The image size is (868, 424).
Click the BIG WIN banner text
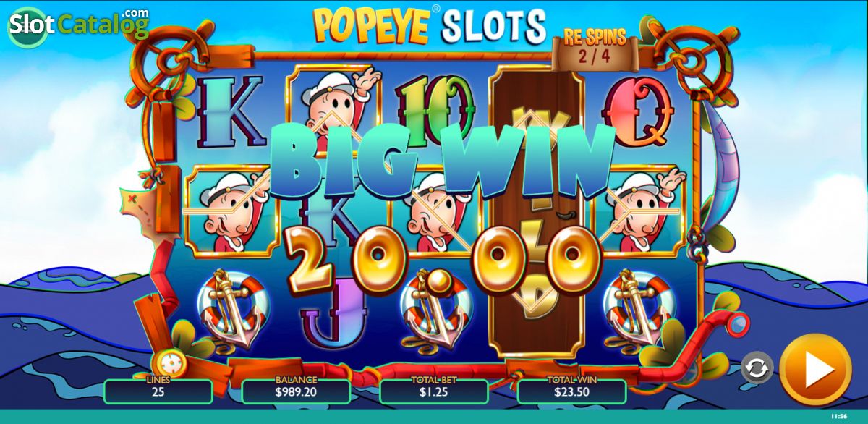[x=443, y=163]
